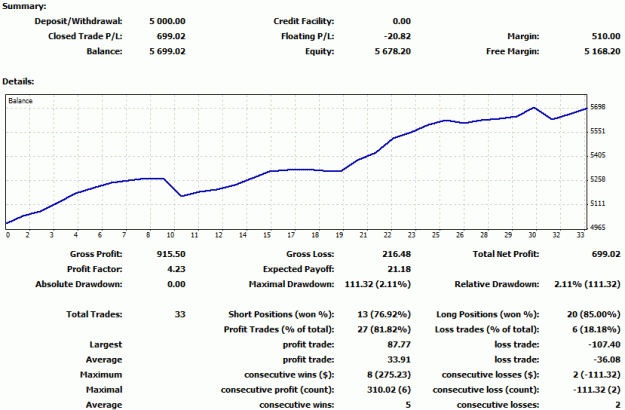
Task: Click trade number 10 on chart x-axis
Action: point(171,235)
